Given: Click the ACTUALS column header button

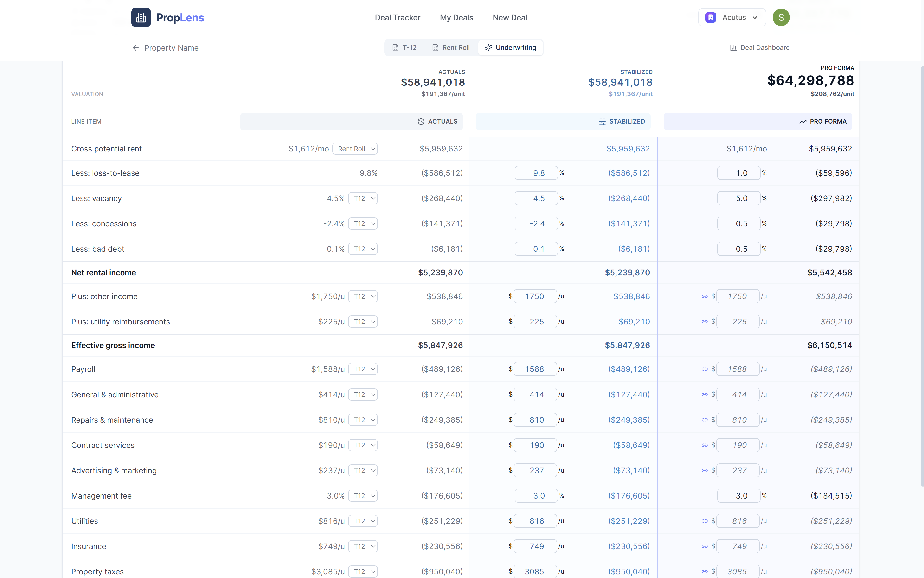Looking at the screenshot, I should (x=351, y=122).
